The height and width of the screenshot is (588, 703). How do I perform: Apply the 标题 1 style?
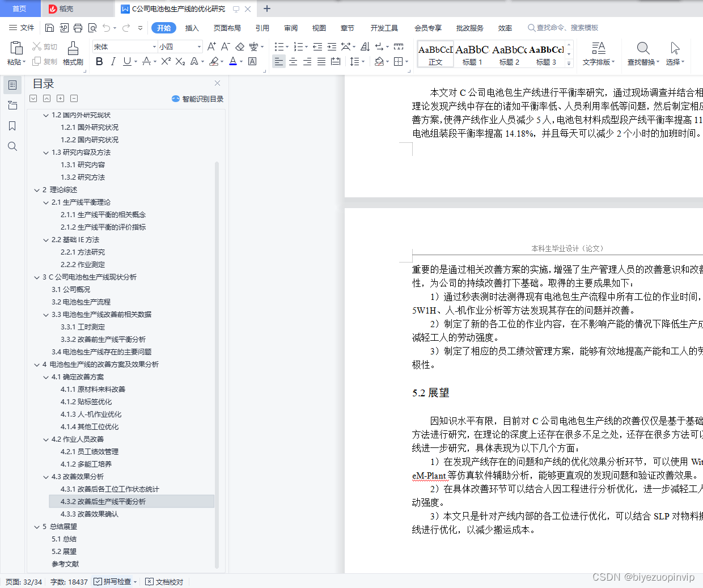tap(472, 54)
